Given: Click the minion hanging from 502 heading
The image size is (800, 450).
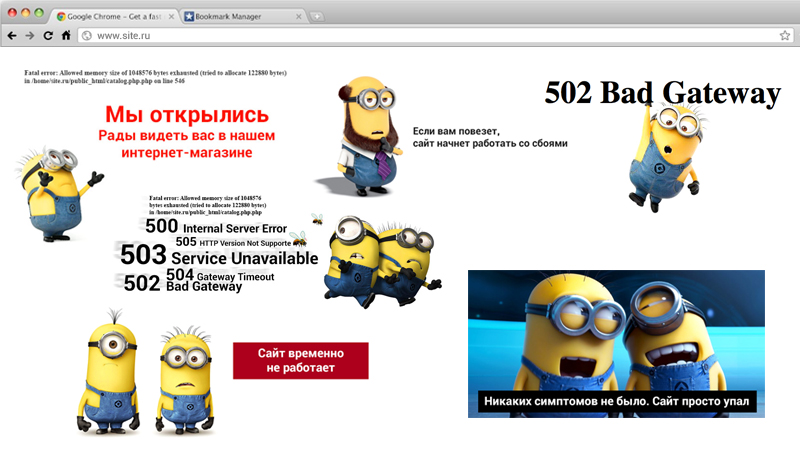Looking at the screenshot, I should tap(665, 156).
